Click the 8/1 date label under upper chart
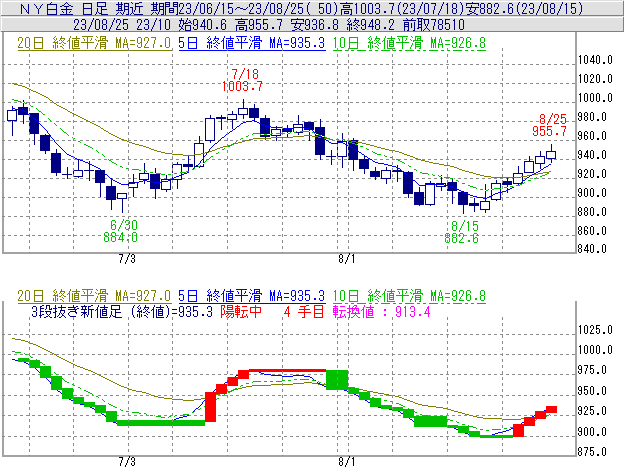 (x=347, y=259)
